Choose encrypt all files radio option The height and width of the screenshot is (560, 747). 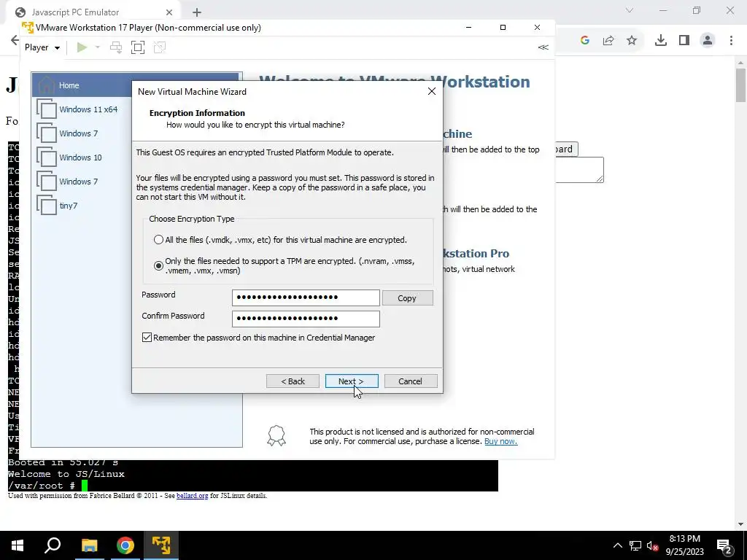click(x=158, y=240)
